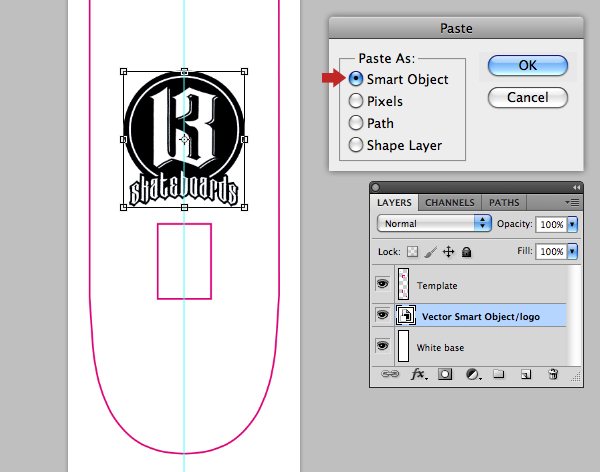Screen dimensions: 600x472
Task: Open the fx layer style menu
Action: (x=419, y=374)
